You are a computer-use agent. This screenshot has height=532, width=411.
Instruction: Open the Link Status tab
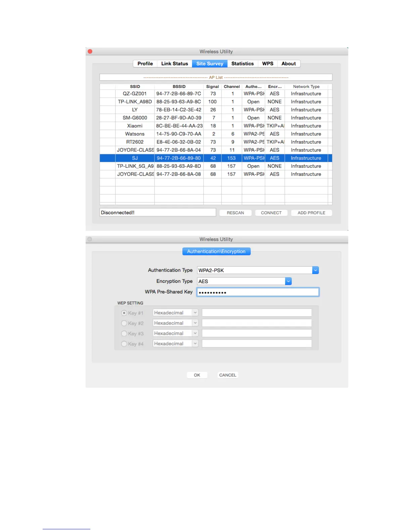click(175, 63)
